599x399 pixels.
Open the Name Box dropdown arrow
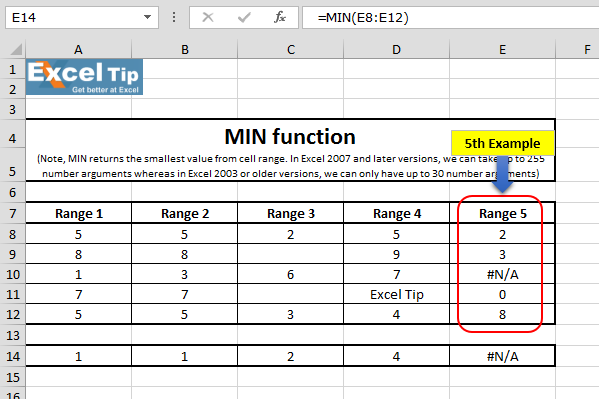147,17
